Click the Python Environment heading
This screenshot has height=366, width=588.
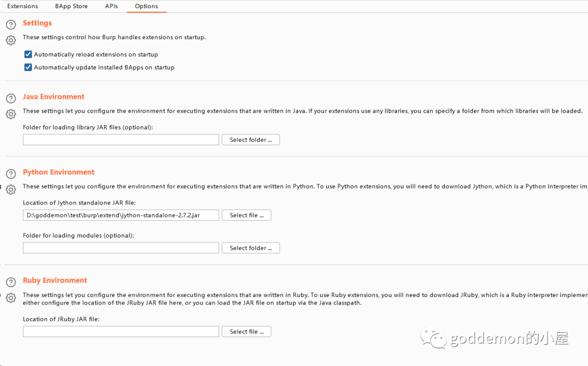58,172
